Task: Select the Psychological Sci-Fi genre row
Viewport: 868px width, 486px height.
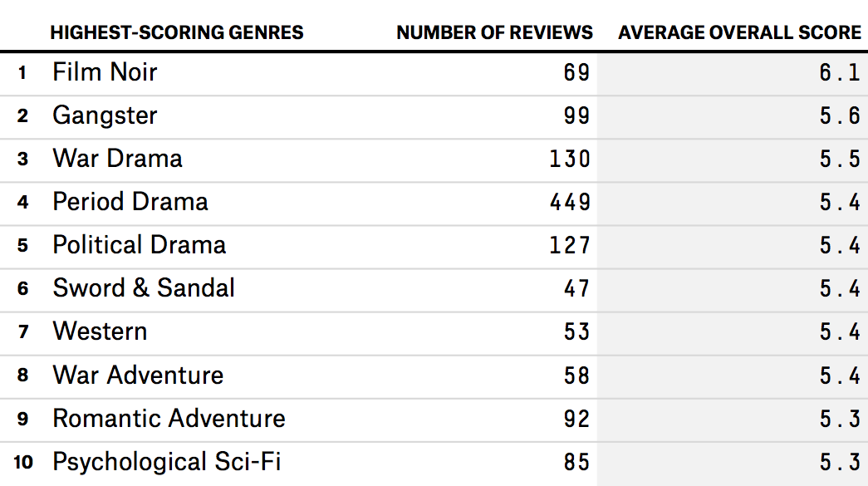Action: point(166,461)
